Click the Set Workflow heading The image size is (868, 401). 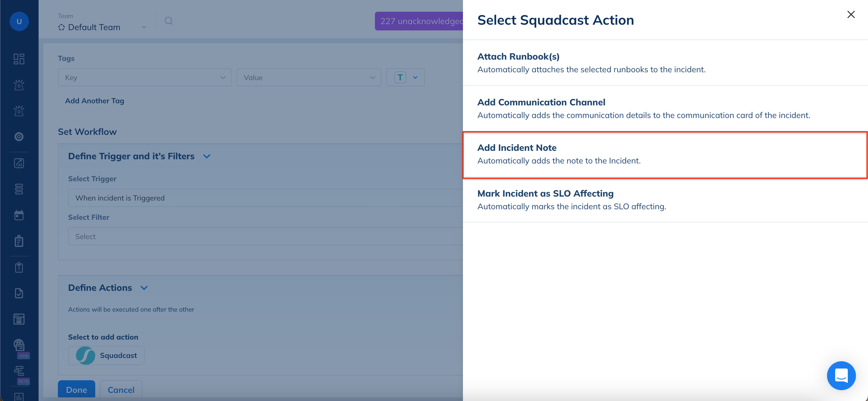(87, 132)
